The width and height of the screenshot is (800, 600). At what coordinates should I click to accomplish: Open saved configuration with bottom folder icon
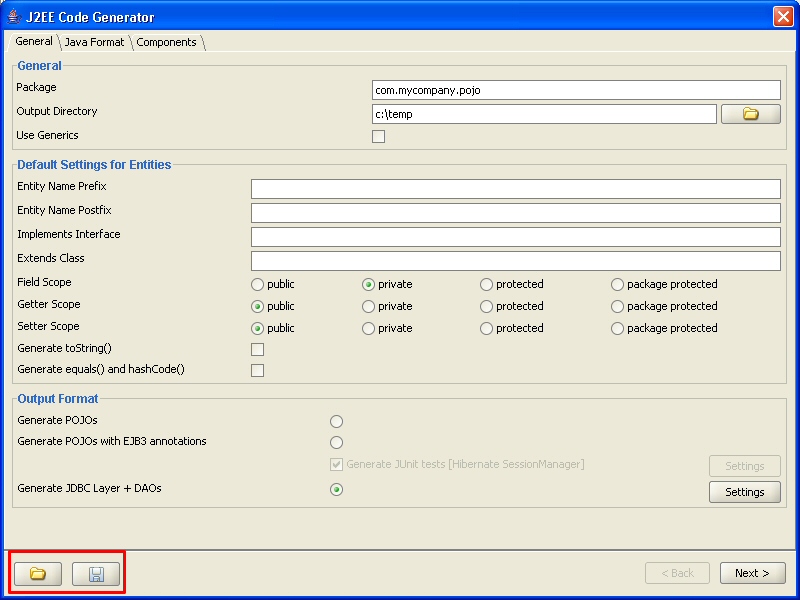click(x=38, y=573)
